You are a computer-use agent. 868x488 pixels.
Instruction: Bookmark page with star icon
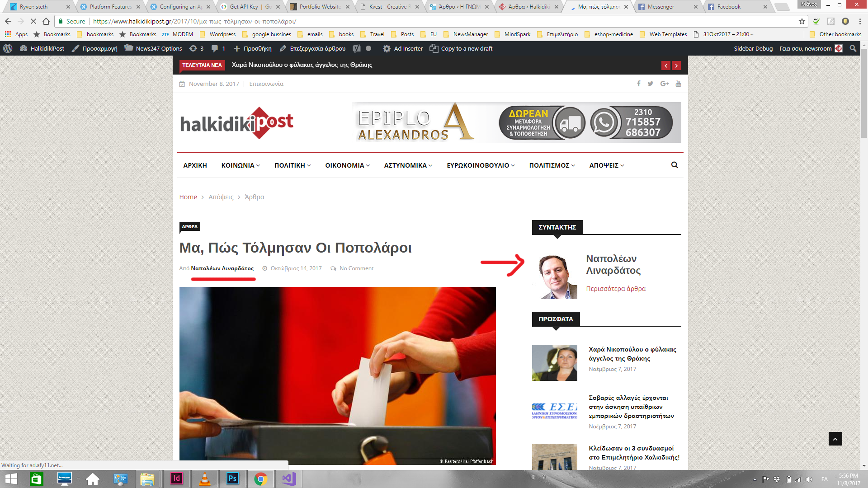tap(802, 21)
